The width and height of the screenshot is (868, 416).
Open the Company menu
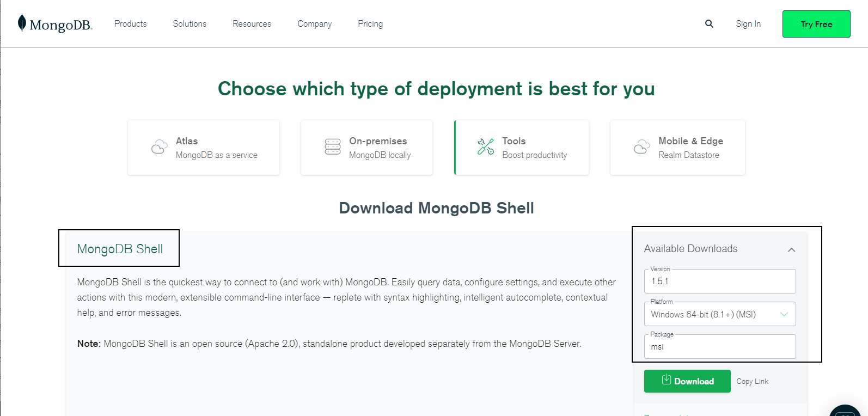coord(314,24)
